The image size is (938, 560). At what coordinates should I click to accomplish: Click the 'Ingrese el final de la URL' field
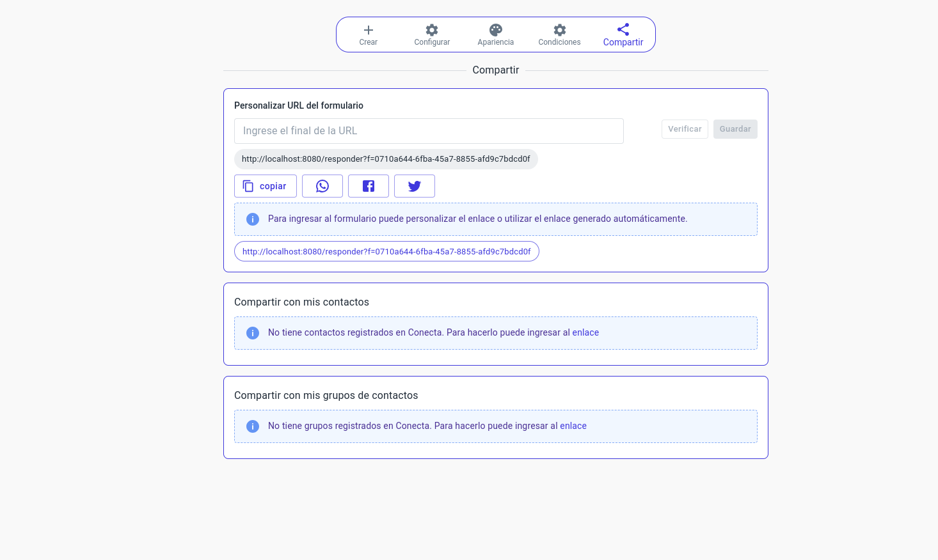(429, 131)
